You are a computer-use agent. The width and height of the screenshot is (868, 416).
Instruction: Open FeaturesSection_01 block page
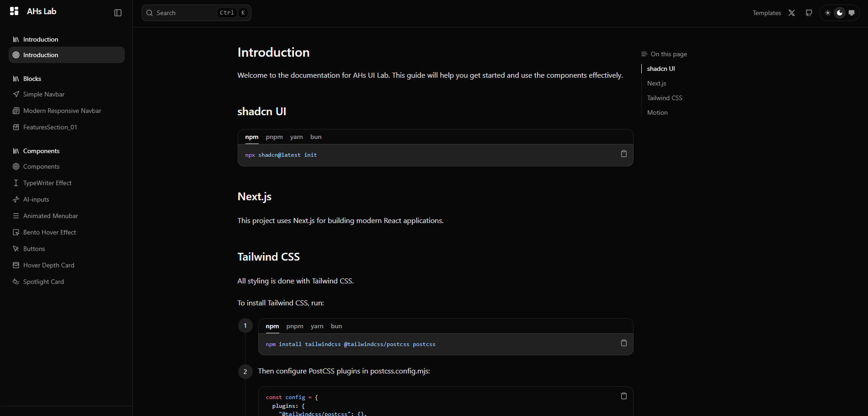[67, 127]
